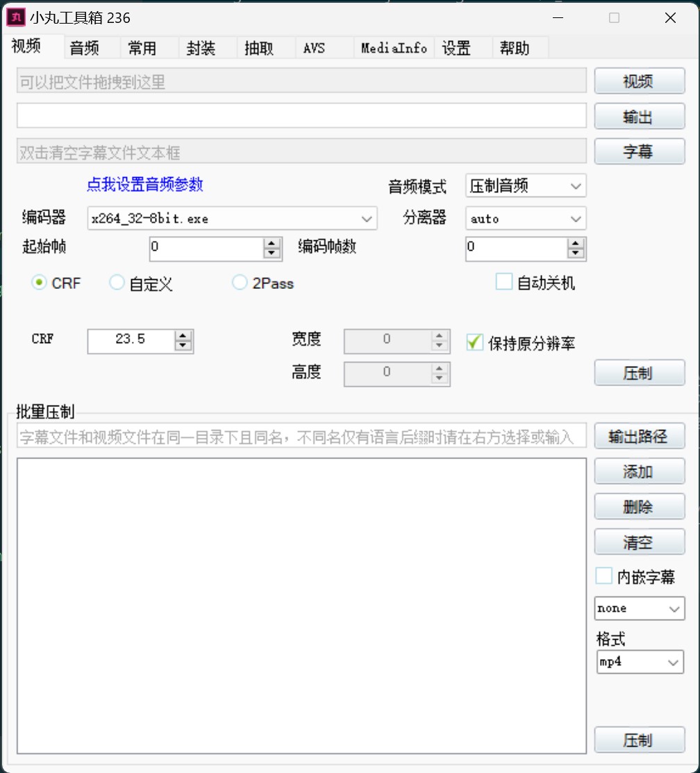Select the 自定义 custom mode option
Viewport: 700px width, 773px height.
pyautogui.click(x=117, y=283)
